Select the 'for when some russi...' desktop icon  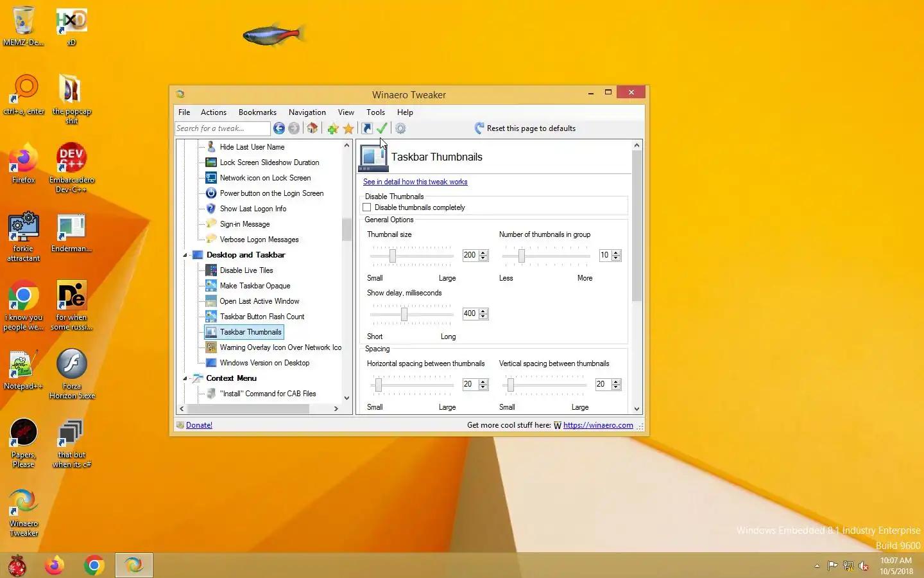[71, 306]
